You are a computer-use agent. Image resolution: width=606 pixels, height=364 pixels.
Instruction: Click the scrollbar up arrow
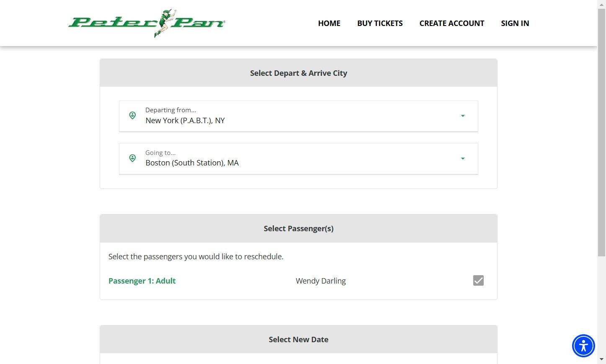tap(601, 3)
